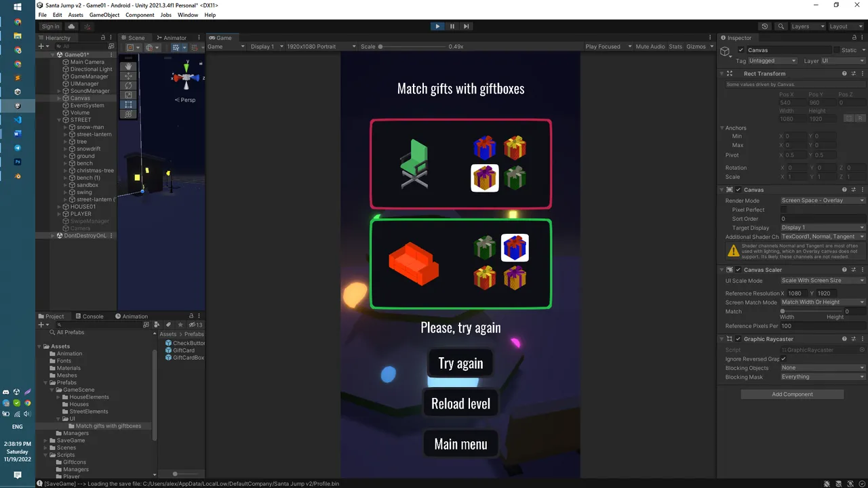Click the collab bug icon next to cloud
This screenshot has width=868, height=488.
(87, 26)
